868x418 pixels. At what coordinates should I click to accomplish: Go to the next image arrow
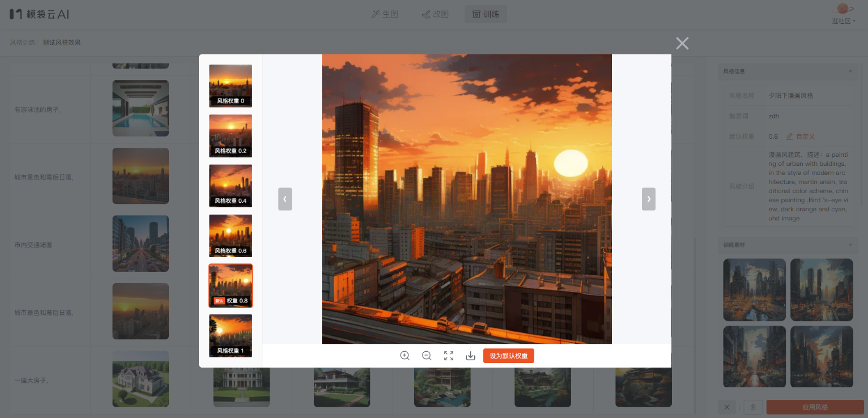[649, 199]
